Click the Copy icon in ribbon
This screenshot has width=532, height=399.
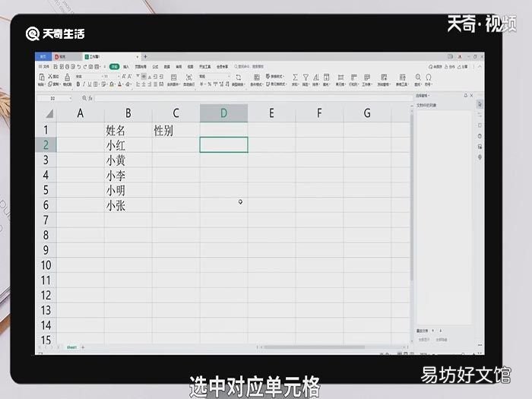pyautogui.click(x=50, y=84)
